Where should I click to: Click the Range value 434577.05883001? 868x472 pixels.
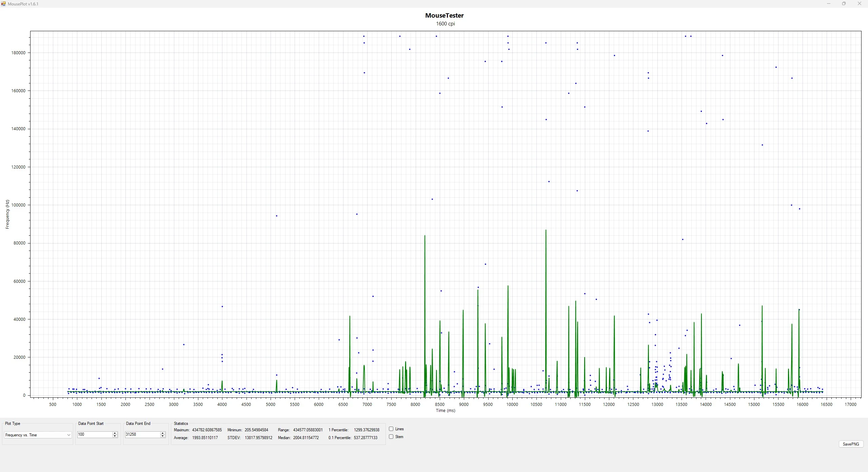[x=308, y=430]
